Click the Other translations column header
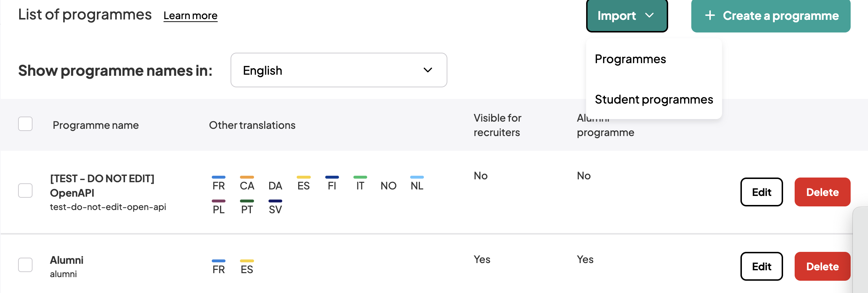Image resolution: width=868 pixels, height=293 pixels. 252,125
